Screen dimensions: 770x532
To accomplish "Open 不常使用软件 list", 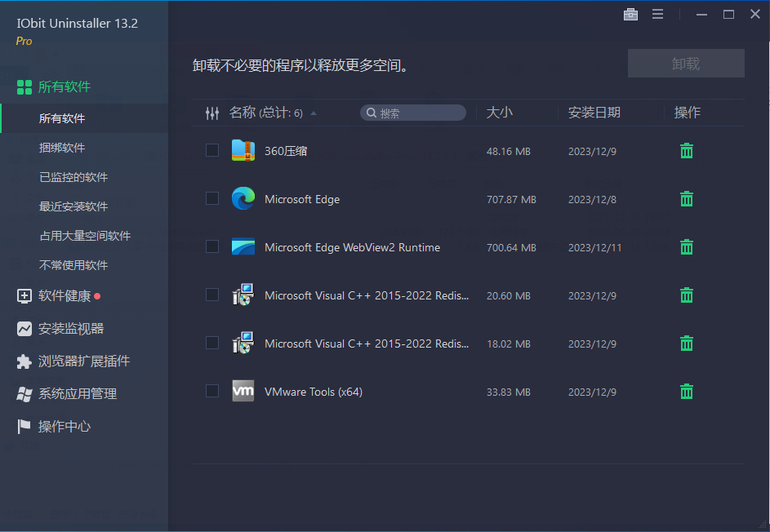I will tap(73, 265).
